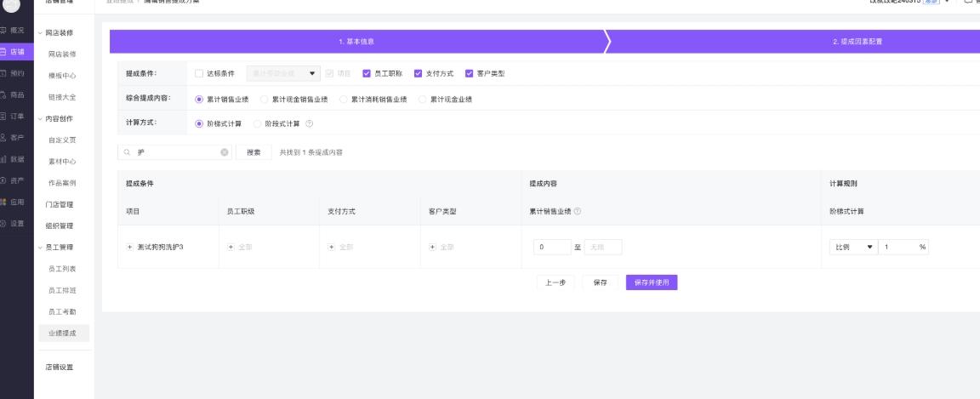Open the disabled dropdown beside 达标条件
Screen dimensions: 980x399
tap(284, 73)
